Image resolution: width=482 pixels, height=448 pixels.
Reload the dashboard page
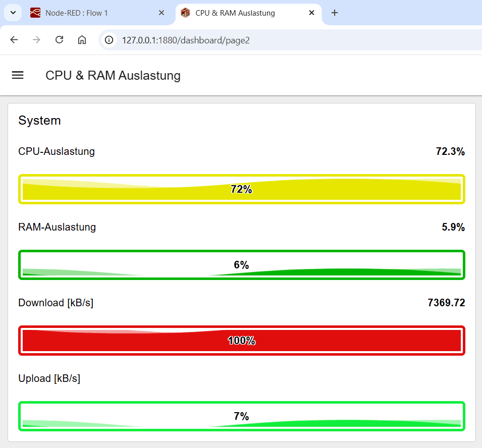tap(59, 40)
